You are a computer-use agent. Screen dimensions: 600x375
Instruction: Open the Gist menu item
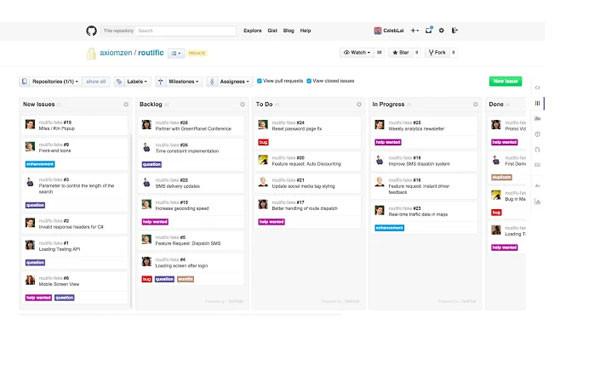pos(272,31)
